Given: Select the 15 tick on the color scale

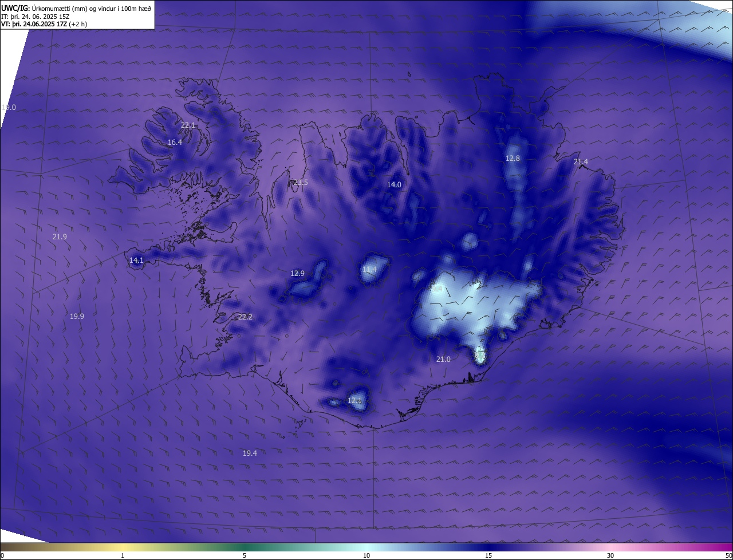Looking at the screenshot, I should click(488, 555).
